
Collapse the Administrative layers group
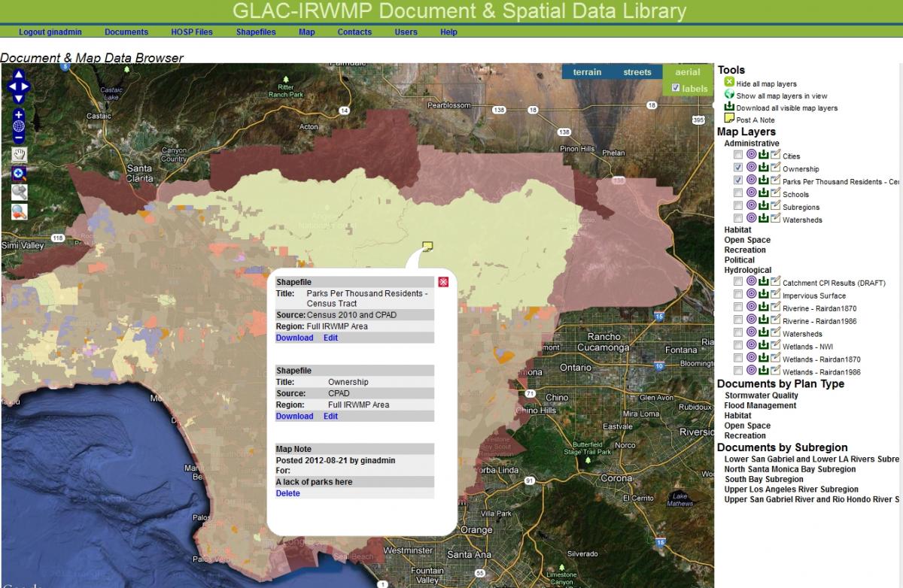752,144
